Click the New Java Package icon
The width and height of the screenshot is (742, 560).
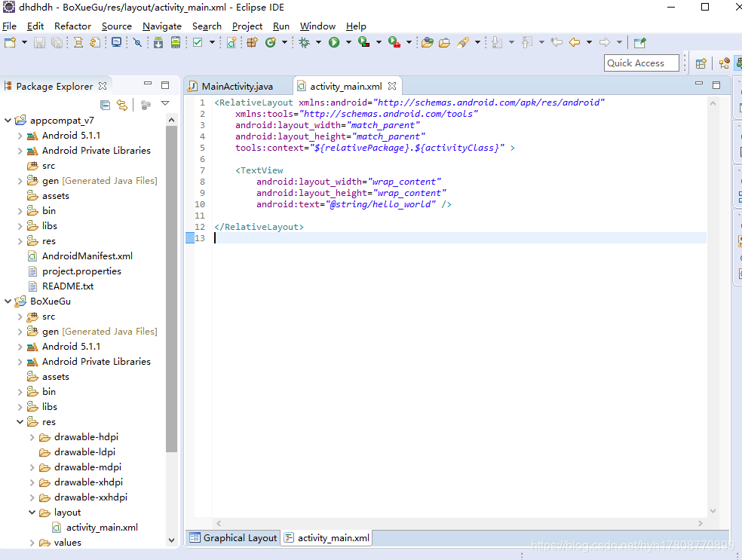coord(252,42)
